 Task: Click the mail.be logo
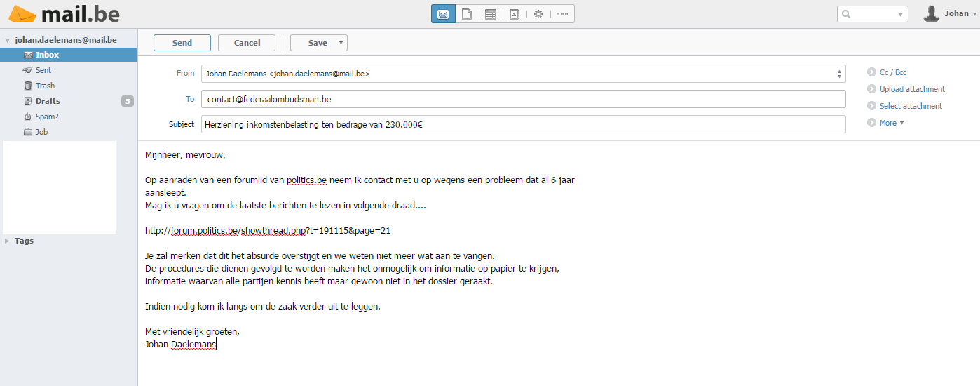64,14
